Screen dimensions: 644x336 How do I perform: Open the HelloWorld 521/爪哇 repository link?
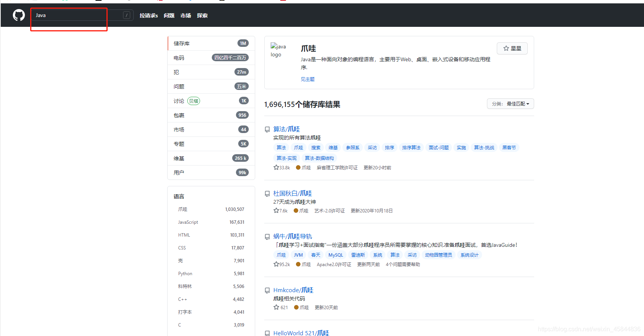click(x=301, y=333)
